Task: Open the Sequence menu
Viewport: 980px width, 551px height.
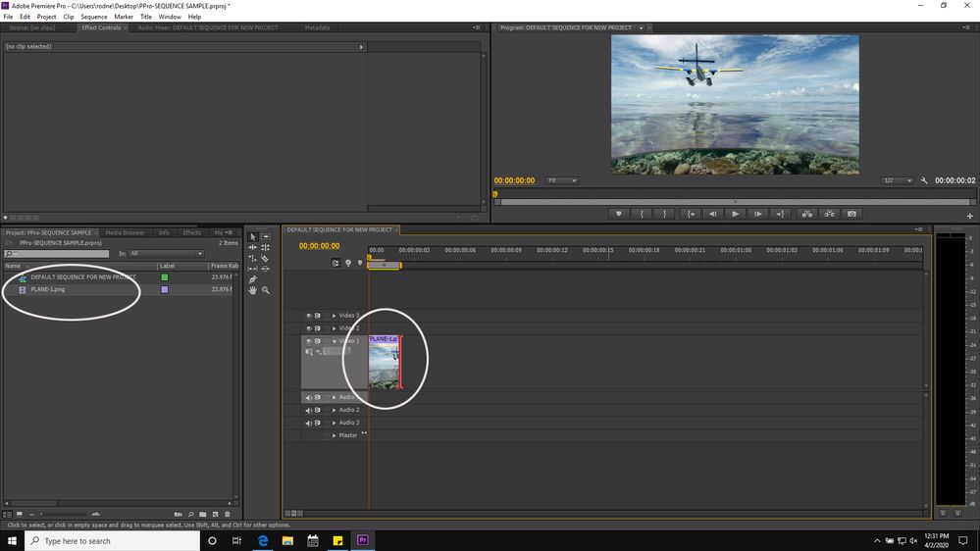Action: point(94,17)
